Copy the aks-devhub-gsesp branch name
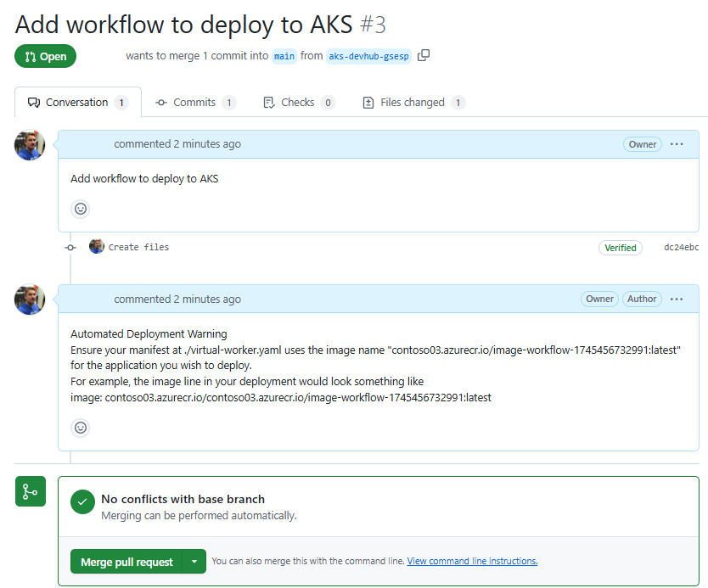The width and height of the screenshot is (708, 588). 424,56
